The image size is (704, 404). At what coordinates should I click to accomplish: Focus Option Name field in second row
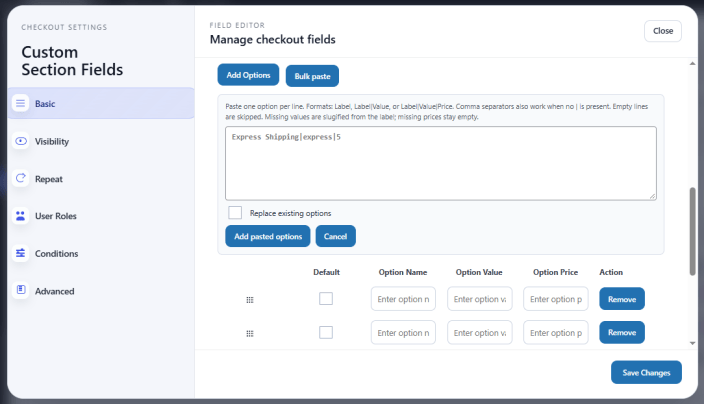coord(403,333)
